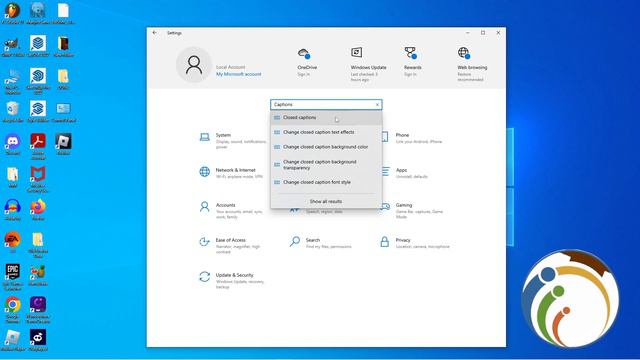Select the Roblox Studio dark desktop icon

[x=63, y=144]
